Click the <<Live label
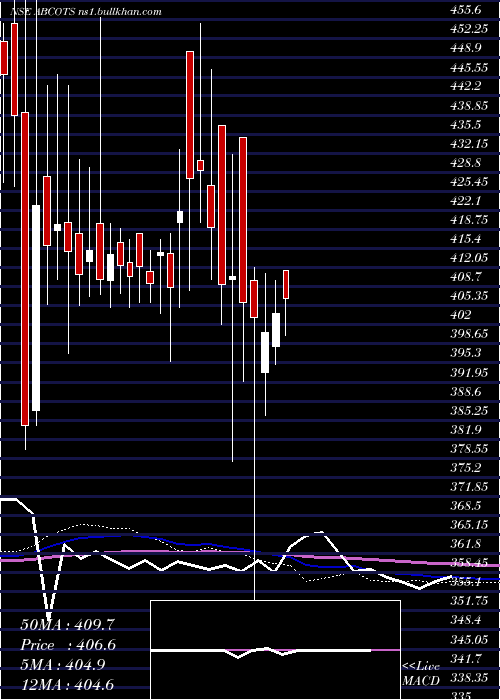 421,667
